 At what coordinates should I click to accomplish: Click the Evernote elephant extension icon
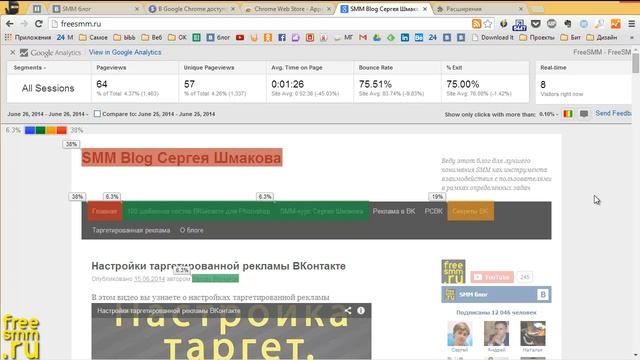(x=568, y=24)
